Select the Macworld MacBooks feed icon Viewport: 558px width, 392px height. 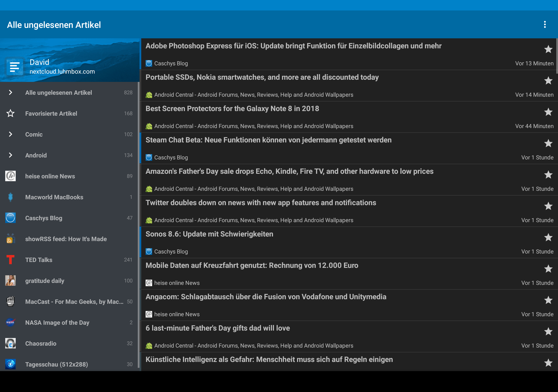[10, 197]
